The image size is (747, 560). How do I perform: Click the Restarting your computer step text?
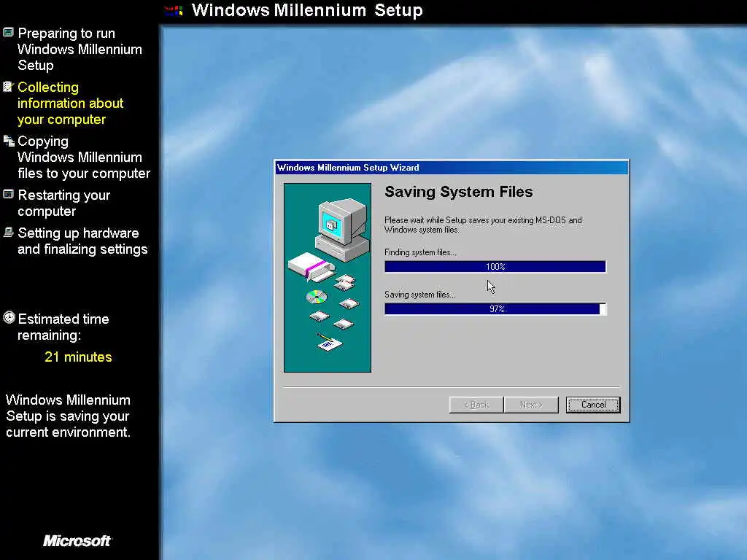[64, 203]
